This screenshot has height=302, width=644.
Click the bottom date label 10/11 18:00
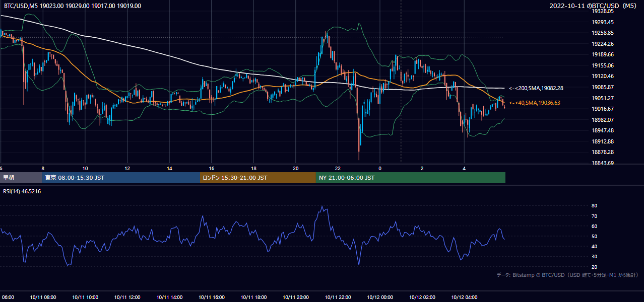point(253,297)
